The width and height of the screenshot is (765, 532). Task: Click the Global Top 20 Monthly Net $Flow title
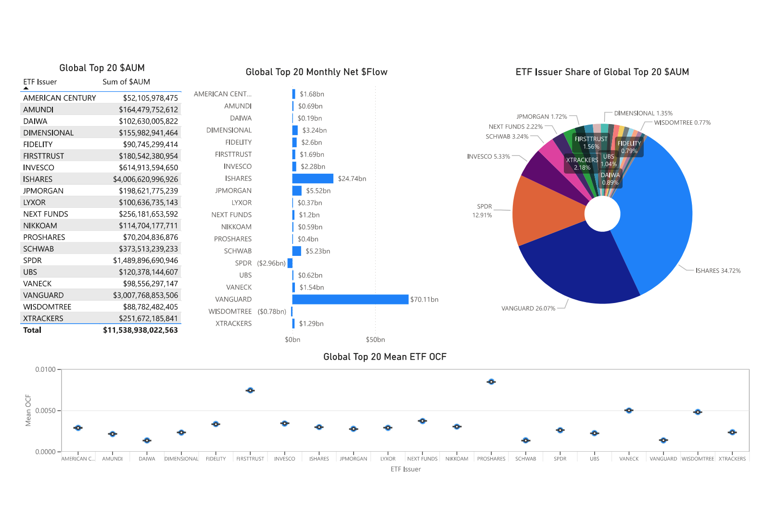[317, 72]
